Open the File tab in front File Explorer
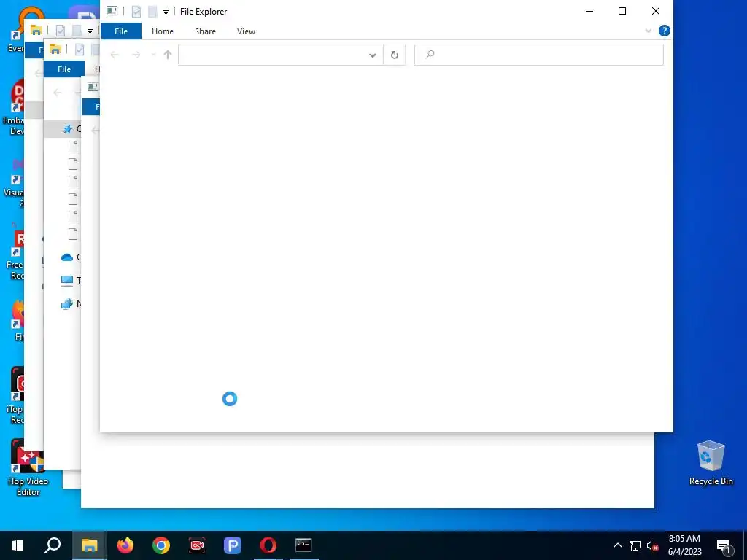747x560 pixels. pos(121,31)
